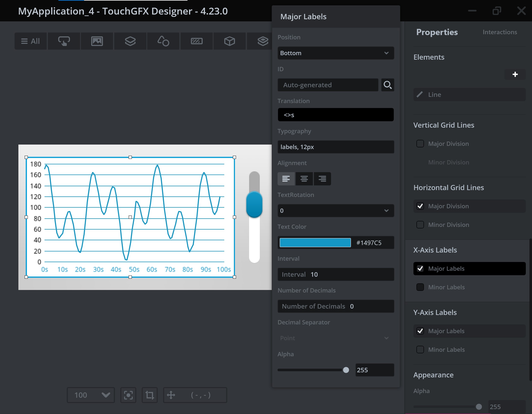The image size is (532, 414).
Task: Switch to the Interactions tab
Action: 500,32
